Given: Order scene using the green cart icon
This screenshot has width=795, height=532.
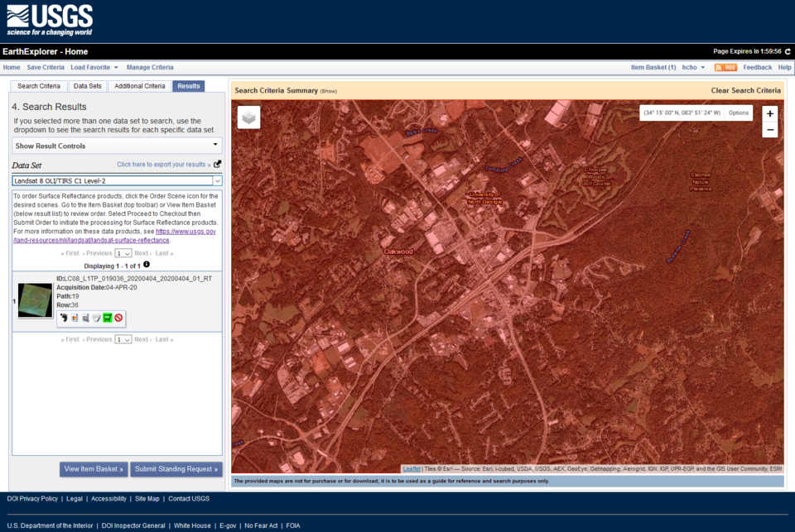Looking at the screenshot, I should click(108, 319).
